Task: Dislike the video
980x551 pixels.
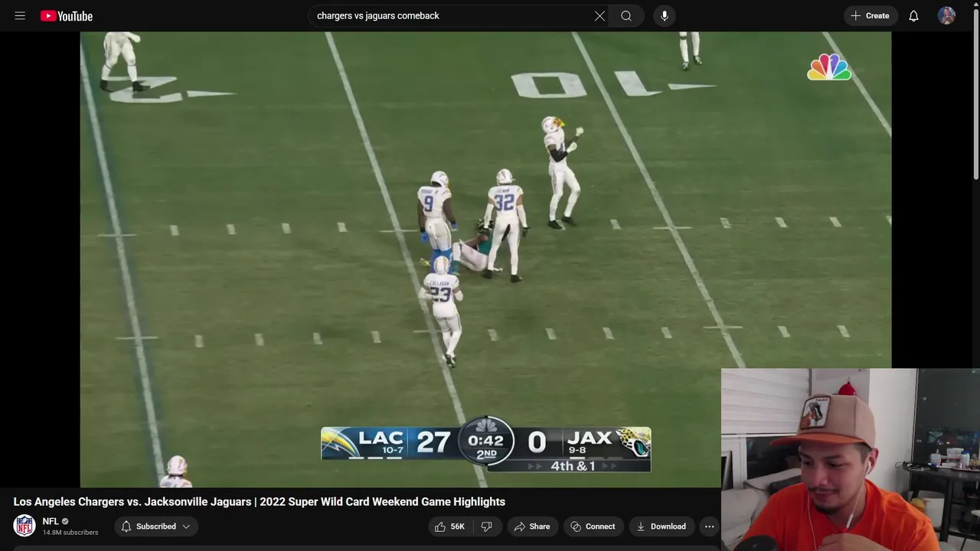Action: [486, 527]
